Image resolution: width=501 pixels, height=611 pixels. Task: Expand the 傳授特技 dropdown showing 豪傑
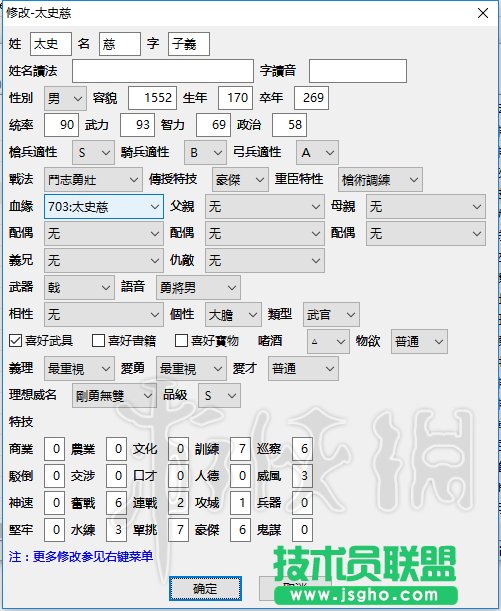240,180
